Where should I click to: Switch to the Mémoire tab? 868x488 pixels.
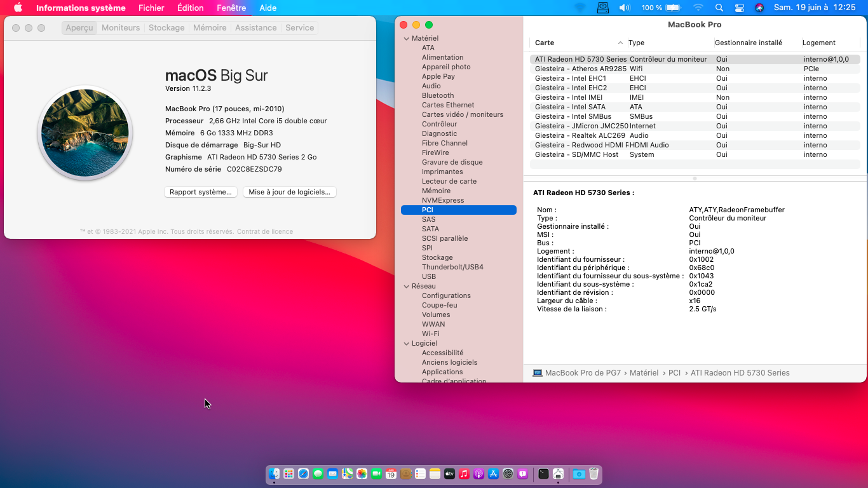[210, 28]
